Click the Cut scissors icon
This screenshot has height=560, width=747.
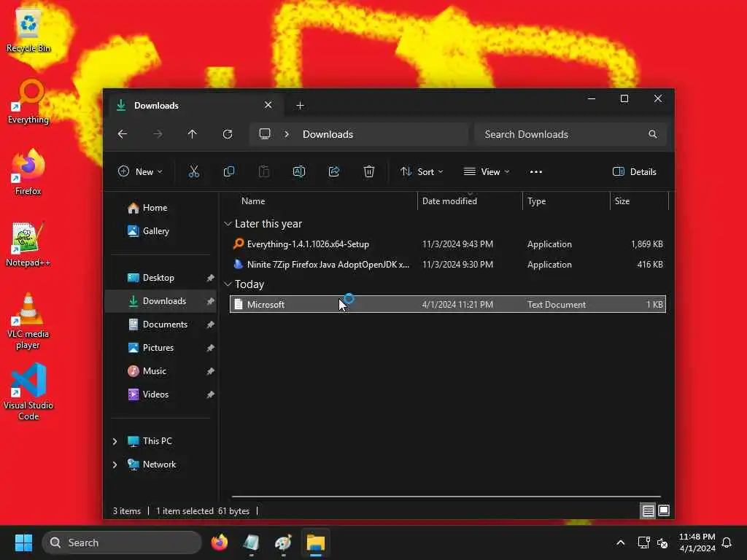(x=193, y=172)
